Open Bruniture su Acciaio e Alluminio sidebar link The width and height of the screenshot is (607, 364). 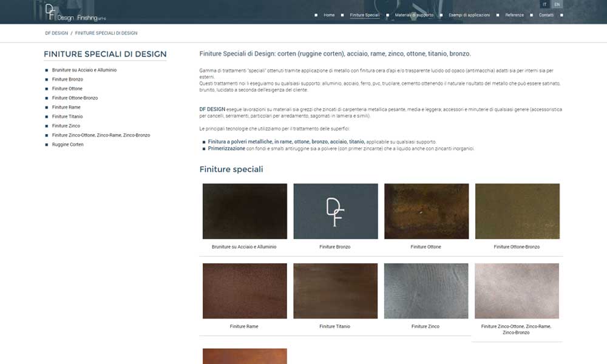(84, 70)
